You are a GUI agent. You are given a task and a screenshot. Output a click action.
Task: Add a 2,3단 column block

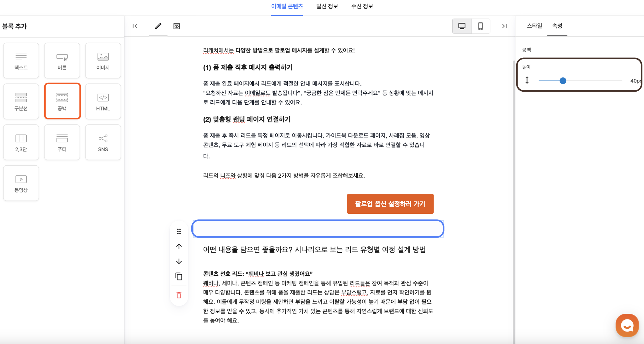[21, 142]
